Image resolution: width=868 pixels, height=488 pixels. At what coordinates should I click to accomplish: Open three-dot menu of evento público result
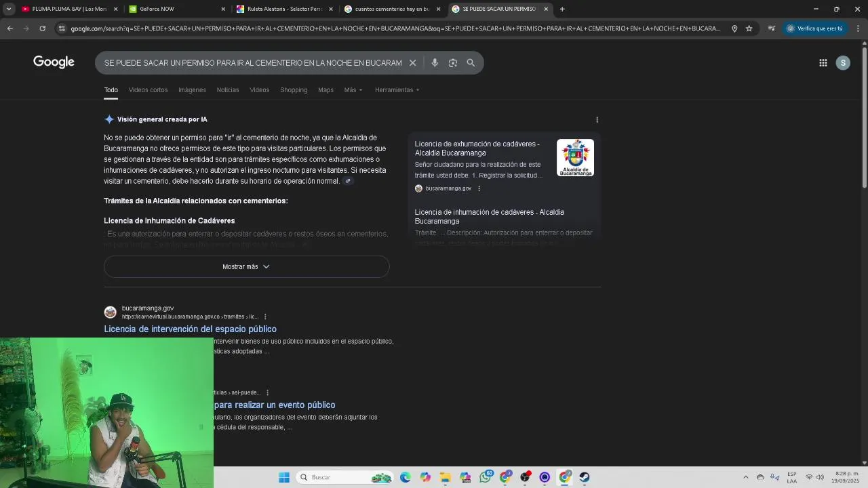point(267,392)
